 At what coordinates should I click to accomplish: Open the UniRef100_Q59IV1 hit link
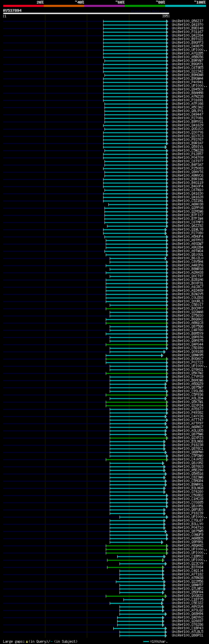187,147
